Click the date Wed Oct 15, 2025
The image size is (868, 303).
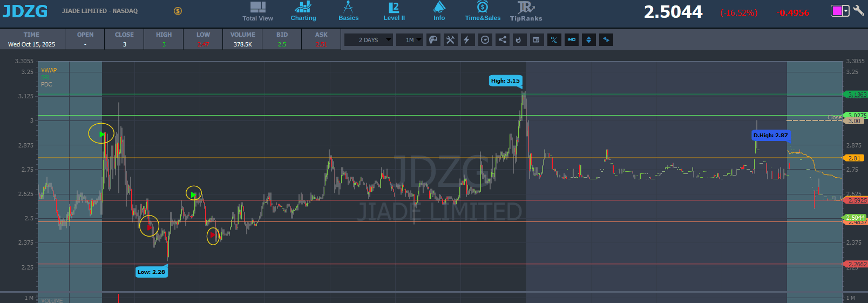click(31, 44)
